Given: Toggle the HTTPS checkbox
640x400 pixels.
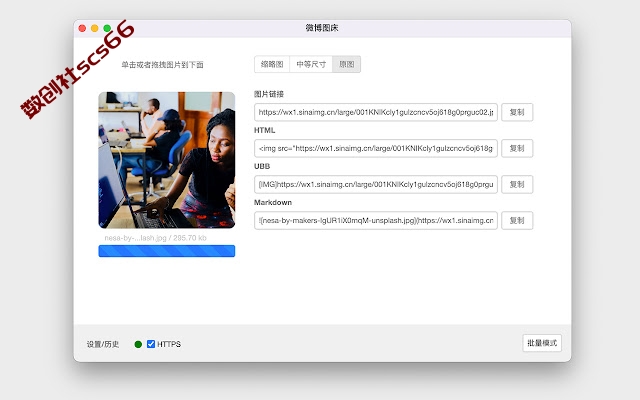Looking at the screenshot, I should [151, 344].
